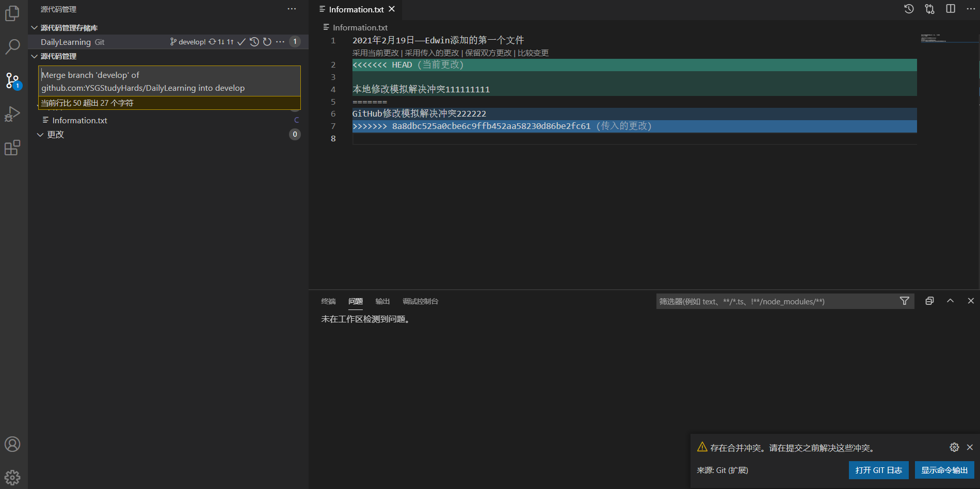Open the Explorer view in activity bar
Screen dimensions: 980x489
click(x=12, y=13)
